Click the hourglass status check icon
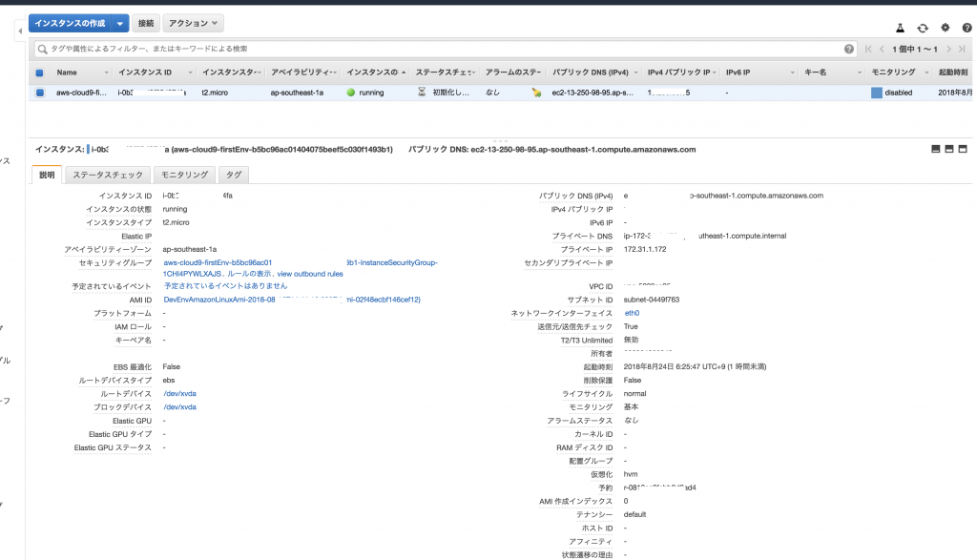 422,92
